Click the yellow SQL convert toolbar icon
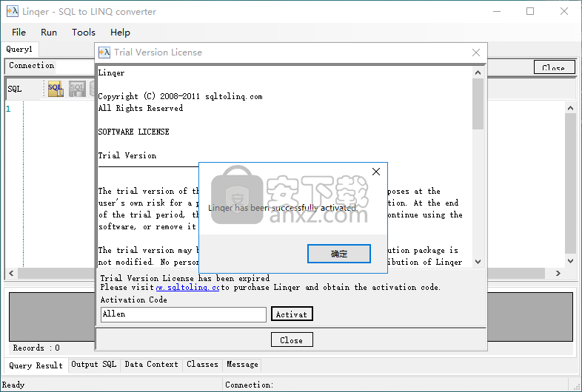 click(56, 89)
